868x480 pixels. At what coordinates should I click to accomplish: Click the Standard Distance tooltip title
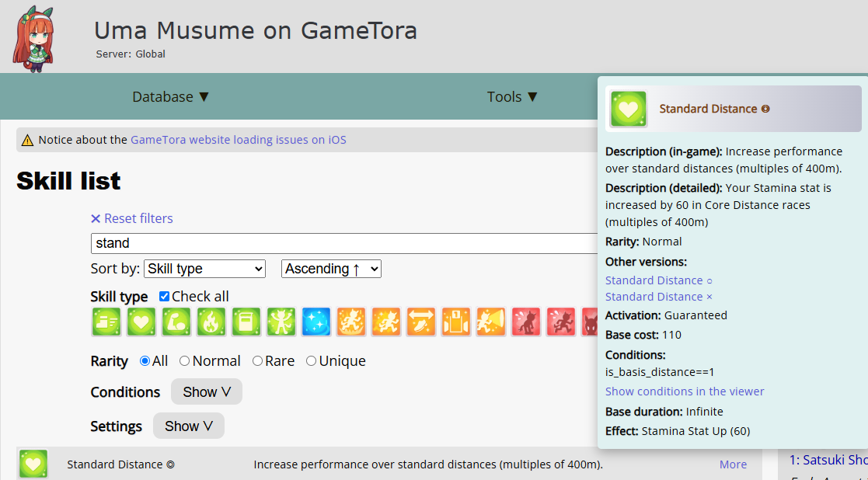(714, 109)
